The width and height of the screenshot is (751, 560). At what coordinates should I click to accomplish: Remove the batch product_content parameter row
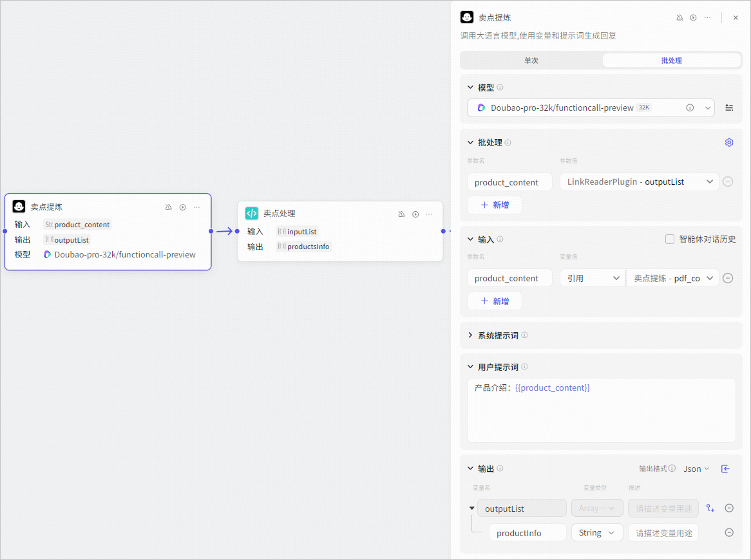coord(728,182)
